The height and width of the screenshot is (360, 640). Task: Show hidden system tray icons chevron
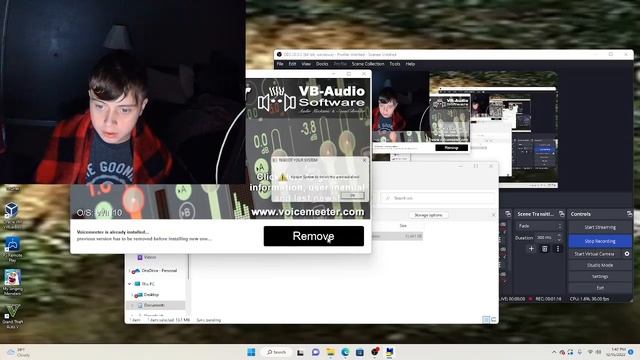553,352
